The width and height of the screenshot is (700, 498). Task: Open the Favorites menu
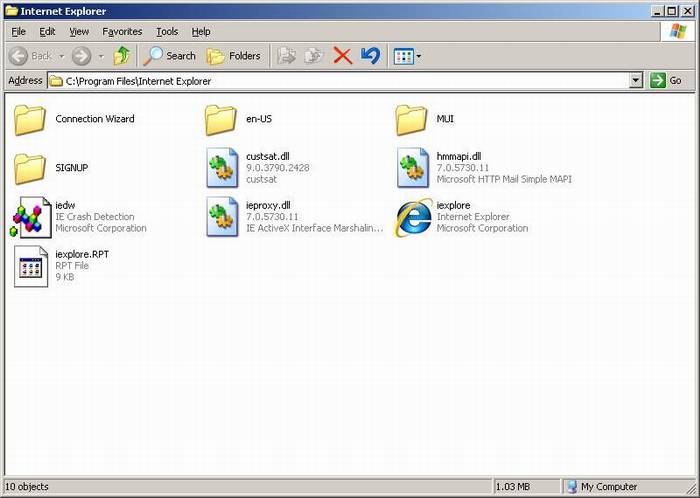click(x=122, y=32)
